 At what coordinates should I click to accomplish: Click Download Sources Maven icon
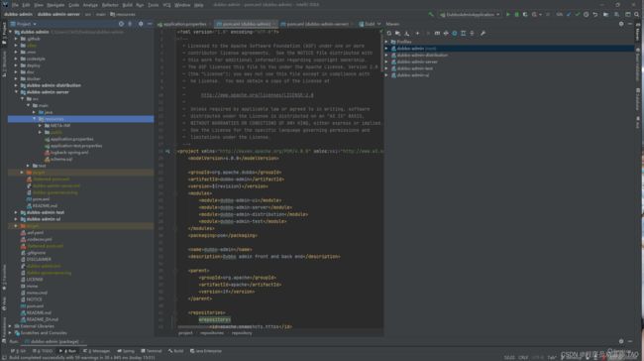pos(407,34)
